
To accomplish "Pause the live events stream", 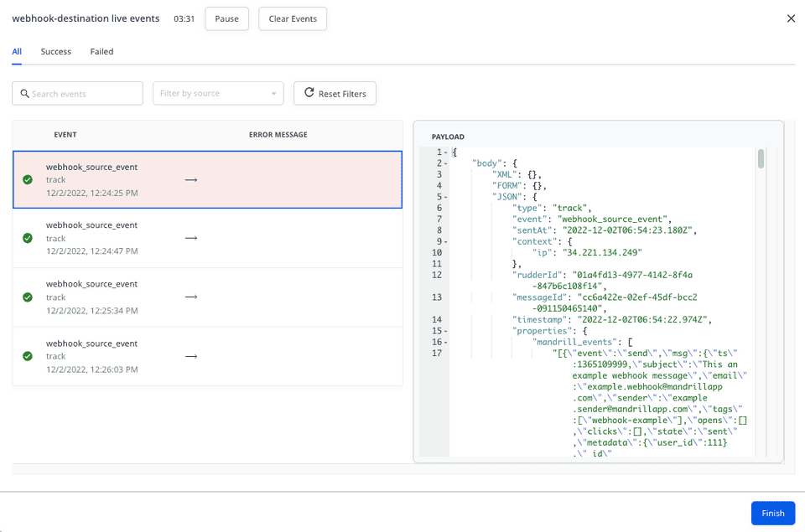I will click(227, 19).
